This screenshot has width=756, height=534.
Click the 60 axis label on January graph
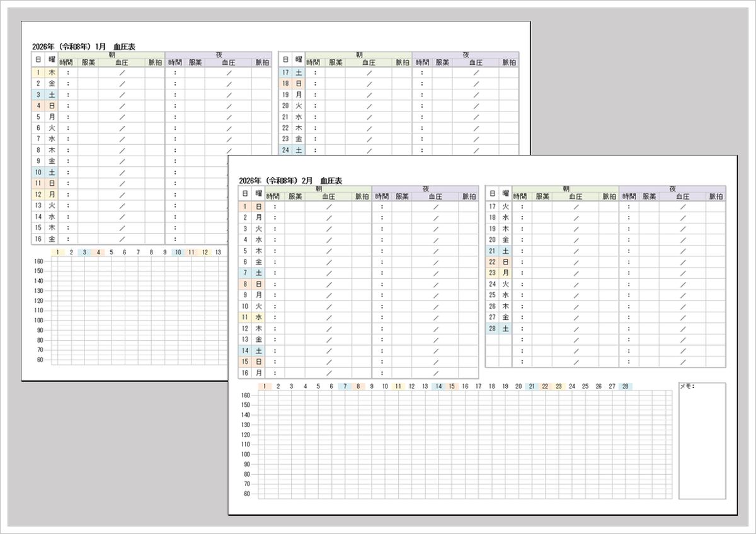tap(40, 360)
